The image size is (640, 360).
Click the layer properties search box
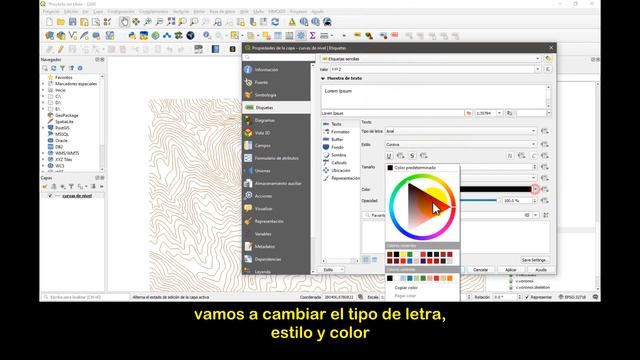tap(279, 58)
